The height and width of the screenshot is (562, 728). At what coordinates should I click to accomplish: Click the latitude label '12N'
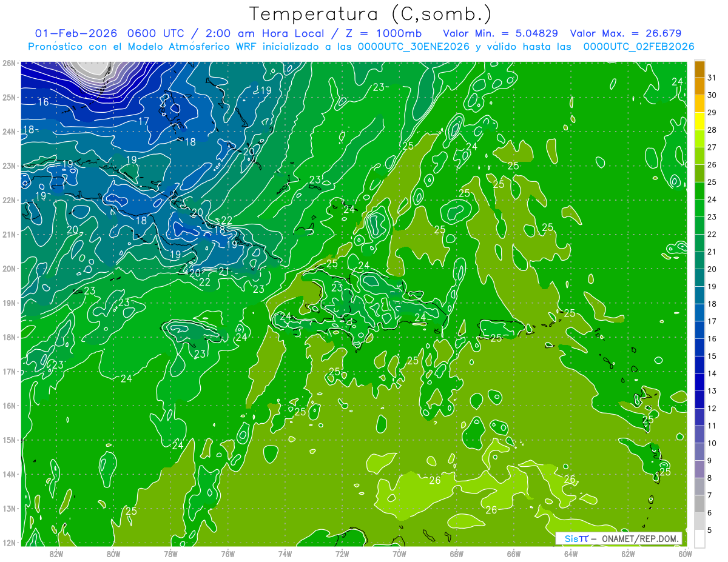tap(8, 543)
